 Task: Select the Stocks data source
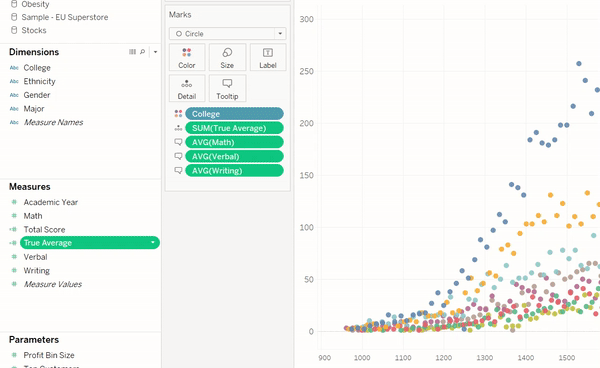tap(34, 30)
